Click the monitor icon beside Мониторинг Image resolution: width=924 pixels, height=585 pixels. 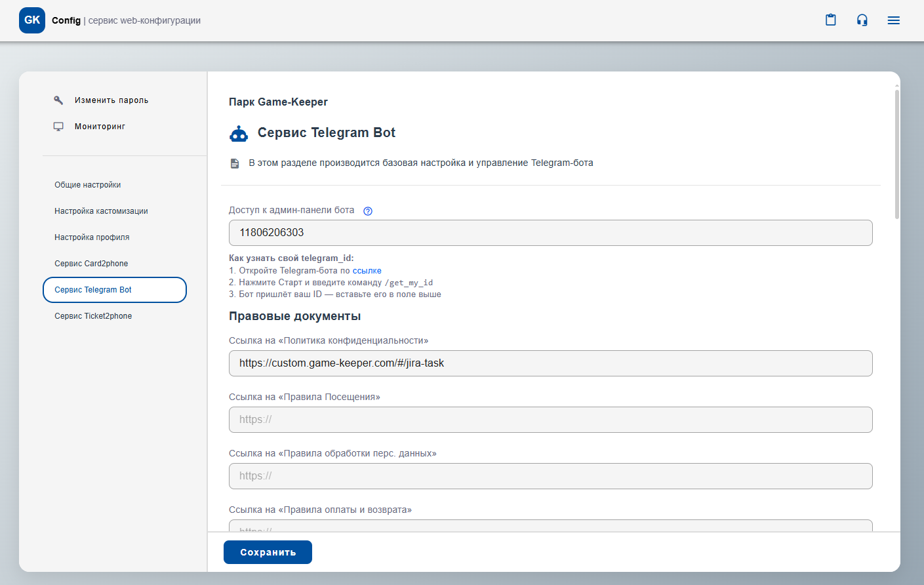pyautogui.click(x=58, y=127)
